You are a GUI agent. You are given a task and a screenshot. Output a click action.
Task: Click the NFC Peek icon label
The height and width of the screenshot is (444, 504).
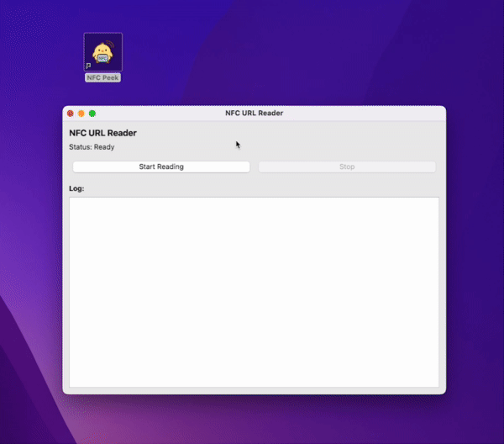click(x=102, y=77)
